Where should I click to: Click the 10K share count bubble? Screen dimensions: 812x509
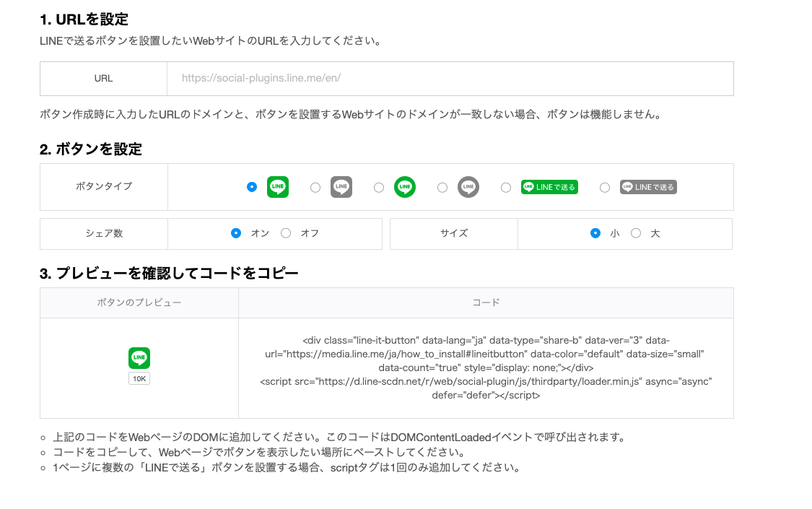tap(139, 378)
